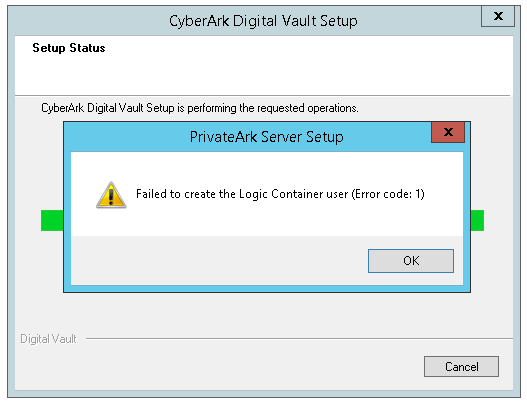Image resolution: width=527 pixels, height=406 pixels.
Task: Click the right green progress bar segment
Action: (x=477, y=220)
